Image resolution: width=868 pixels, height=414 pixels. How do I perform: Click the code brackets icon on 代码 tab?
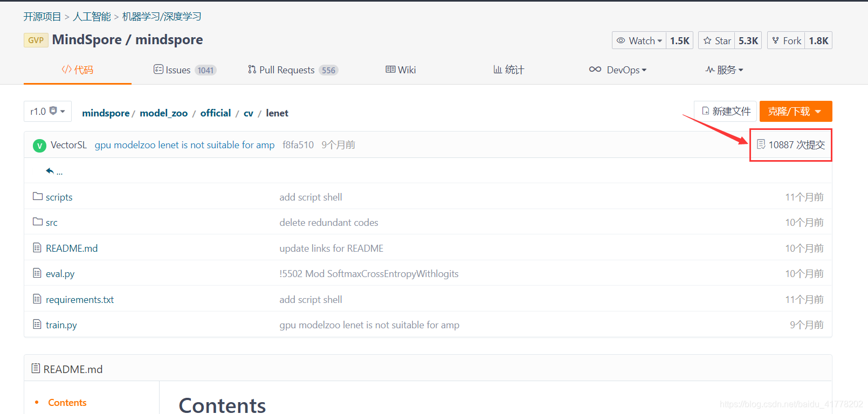pyautogui.click(x=66, y=69)
